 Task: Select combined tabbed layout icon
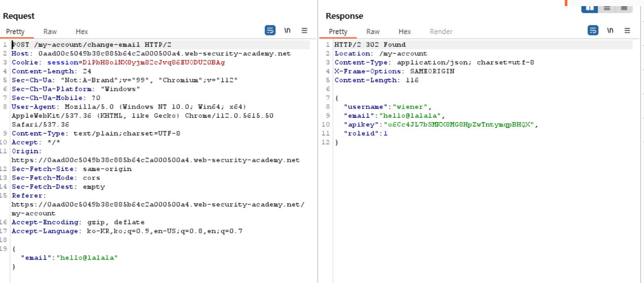click(624, 7)
